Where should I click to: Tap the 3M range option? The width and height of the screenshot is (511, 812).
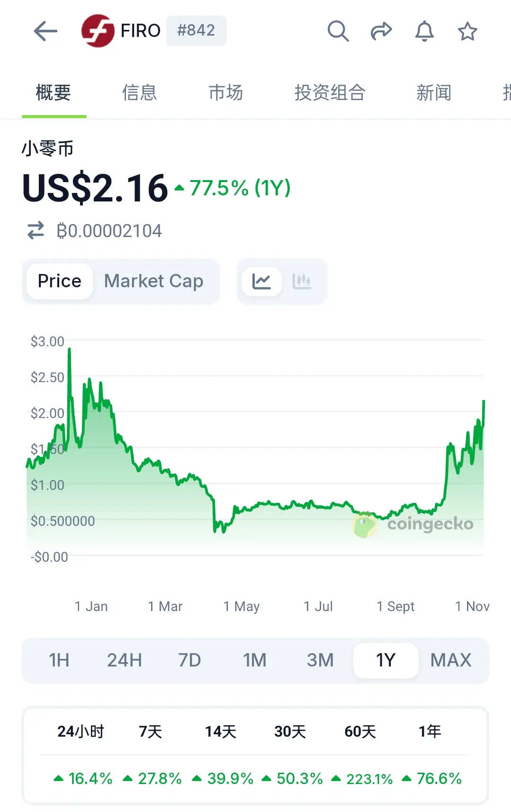pyautogui.click(x=320, y=660)
